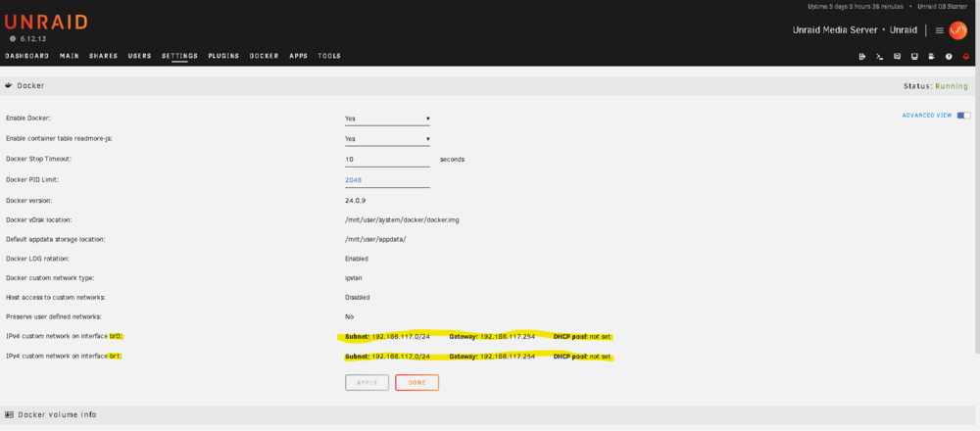Click the Docker Stop Timeout field

pos(387,160)
